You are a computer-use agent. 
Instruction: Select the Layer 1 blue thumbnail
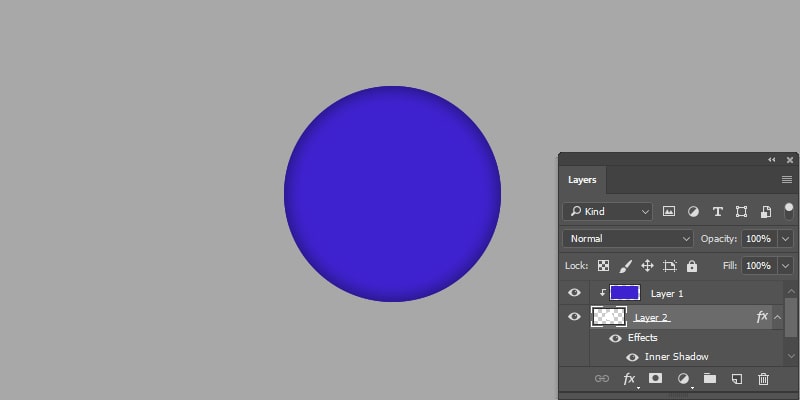click(x=624, y=292)
